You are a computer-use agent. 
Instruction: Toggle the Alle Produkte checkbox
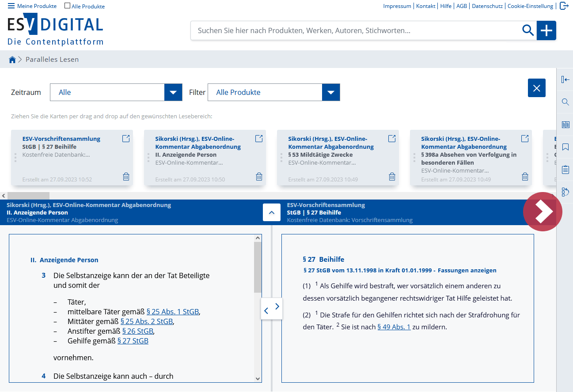tap(67, 6)
